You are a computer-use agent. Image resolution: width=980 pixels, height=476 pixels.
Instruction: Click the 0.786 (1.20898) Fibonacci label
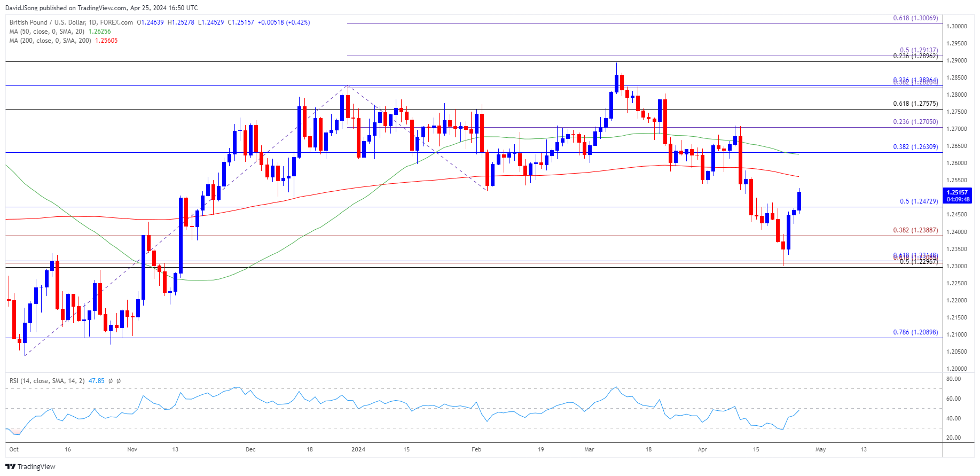(915, 332)
